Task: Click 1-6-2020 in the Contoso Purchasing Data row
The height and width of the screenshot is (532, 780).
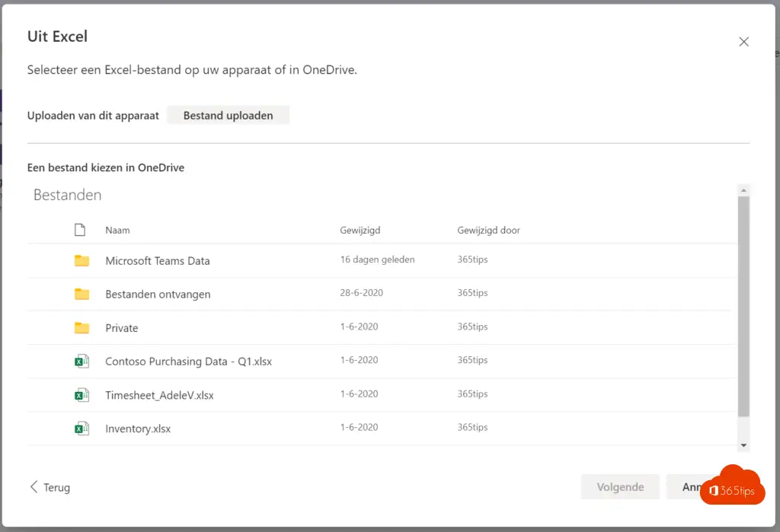Action: 360,360
